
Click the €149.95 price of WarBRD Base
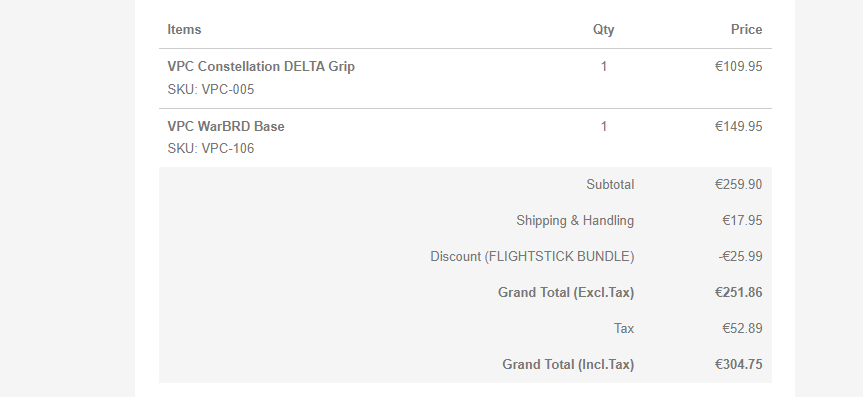coord(739,127)
